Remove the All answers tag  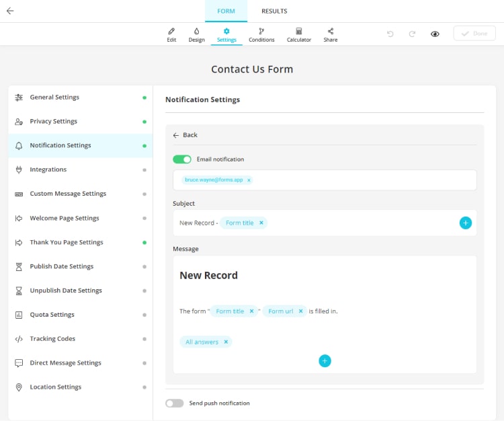point(226,342)
